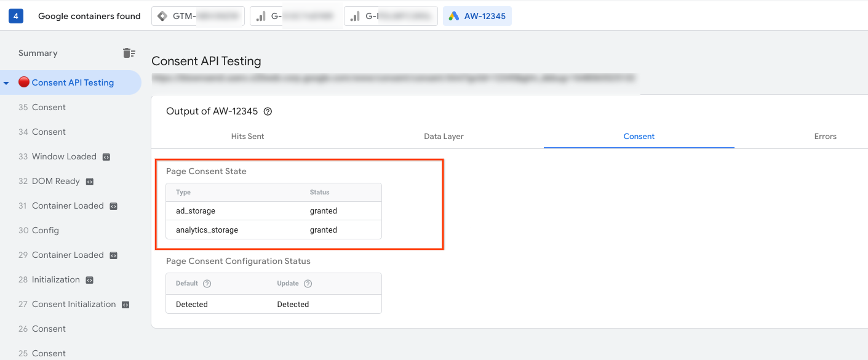Collapse the Consent API Testing tree arrow
This screenshot has width=868, height=360.
click(6, 82)
